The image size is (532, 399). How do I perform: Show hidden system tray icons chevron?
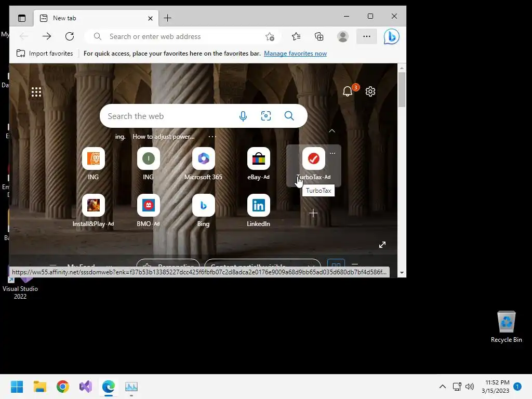[x=443, y=387]
